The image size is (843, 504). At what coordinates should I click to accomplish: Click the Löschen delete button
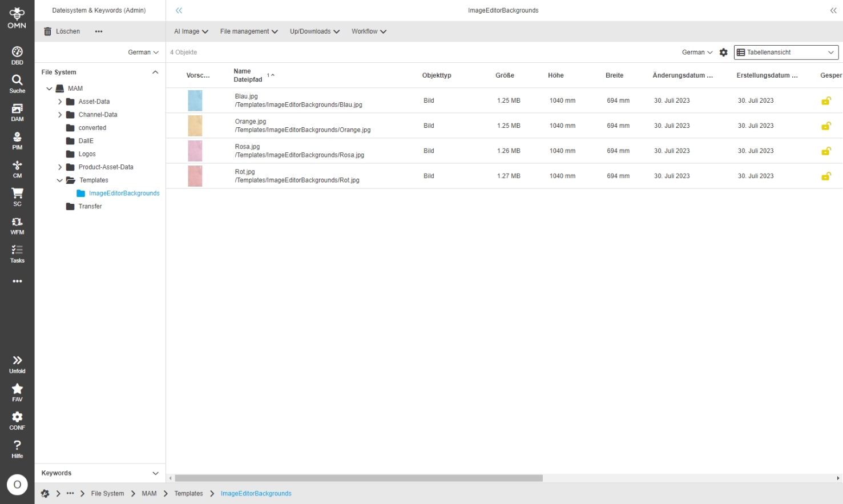pos(62,31)
